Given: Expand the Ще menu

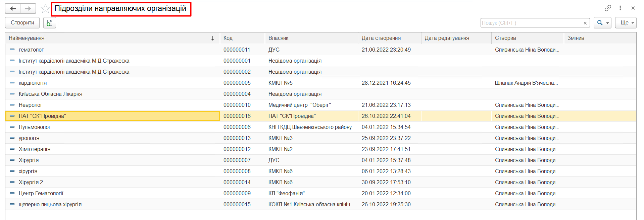Looking at the screenshot, I should pyautogui.click(x=626, y=23).
